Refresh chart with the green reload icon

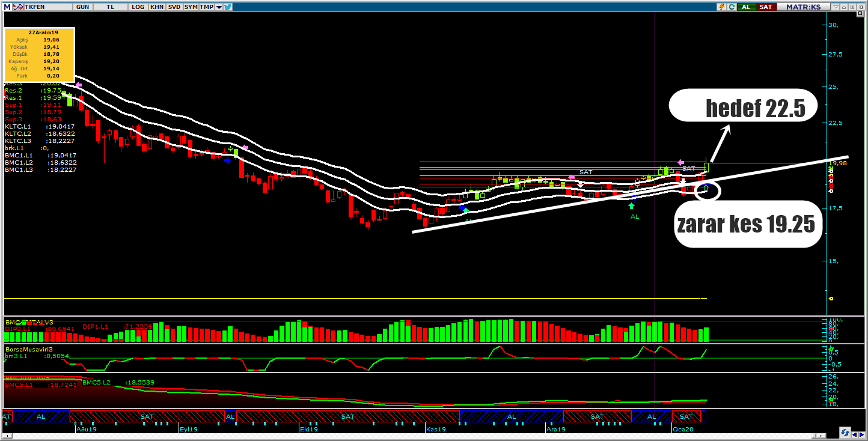(732, 7)
